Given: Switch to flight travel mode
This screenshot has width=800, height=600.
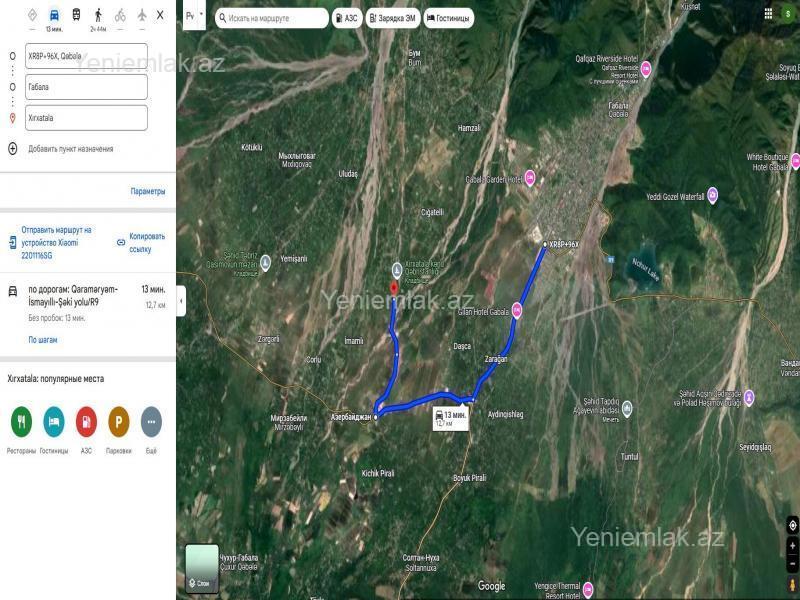Looking at the screenshot, I should pos(142,15).
